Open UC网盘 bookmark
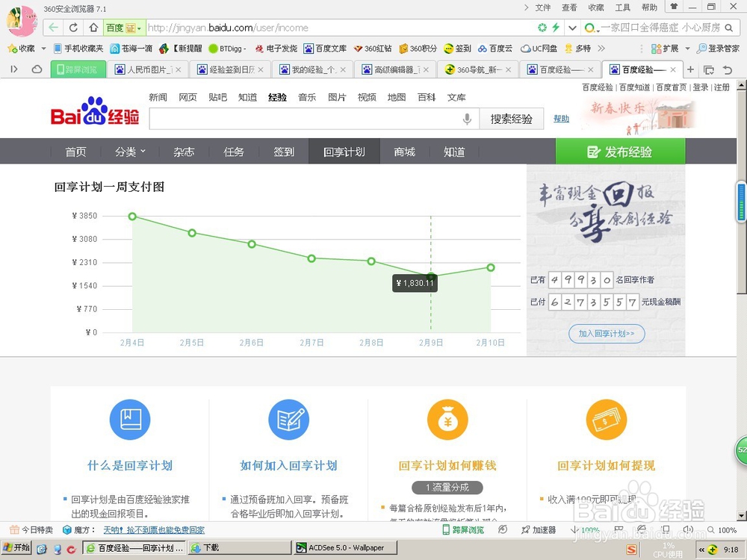Viewport: 747px width, 560px height. (539, 48)
